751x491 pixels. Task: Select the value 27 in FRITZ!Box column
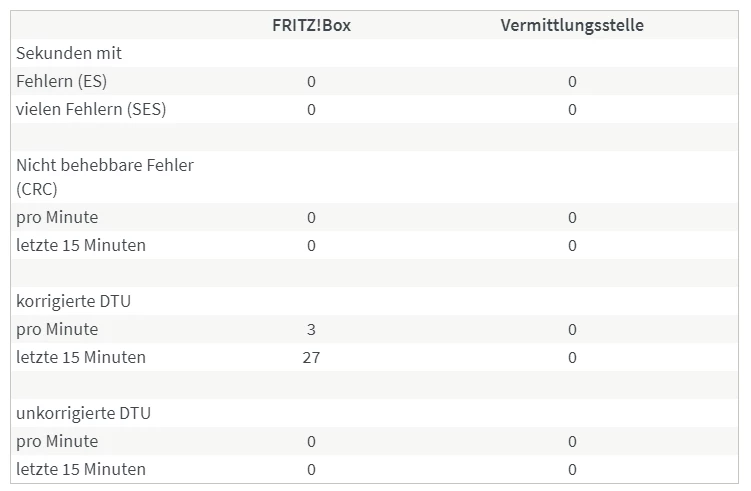pos(311,357)
